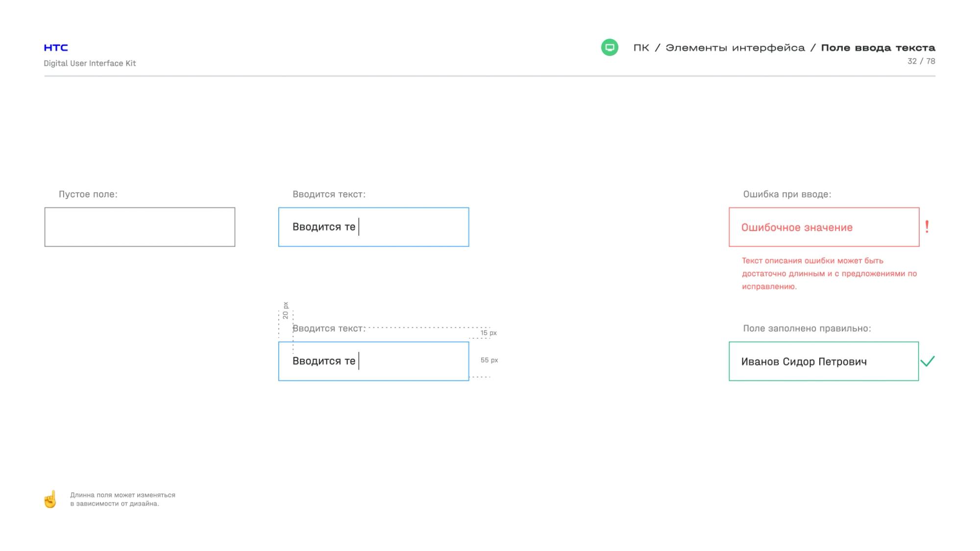The width and height of the screenshot is (980, 551).
Task: Select Поле ввода текста breadcrumb title
Action: (x=878, y=48)
